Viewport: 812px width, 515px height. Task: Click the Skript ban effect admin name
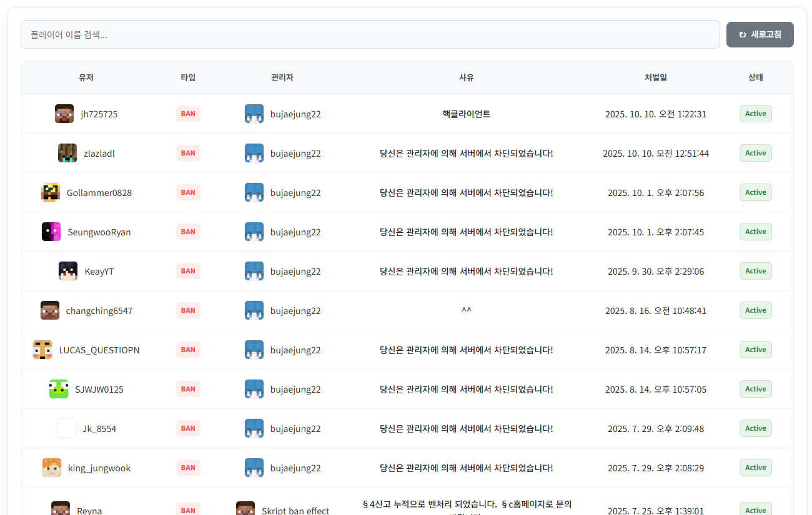(x=295, y=510)
